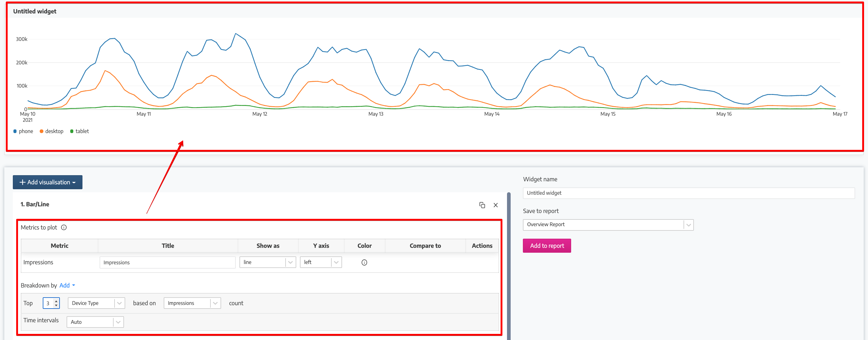
Task: Remove the Bar/Line visualisation with X icon
Action: [x=496, y=205]
